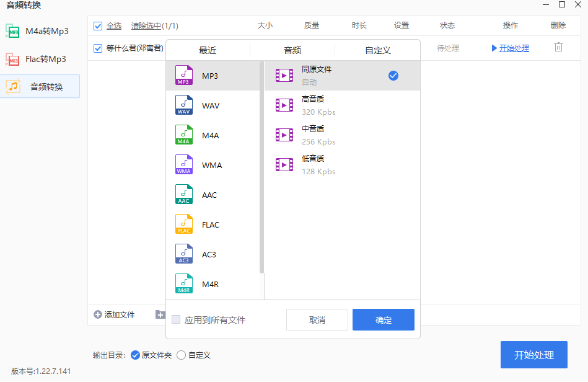Choose the M4R format icon
Viewport: 588px width, 382px height.
coord(183,283)
